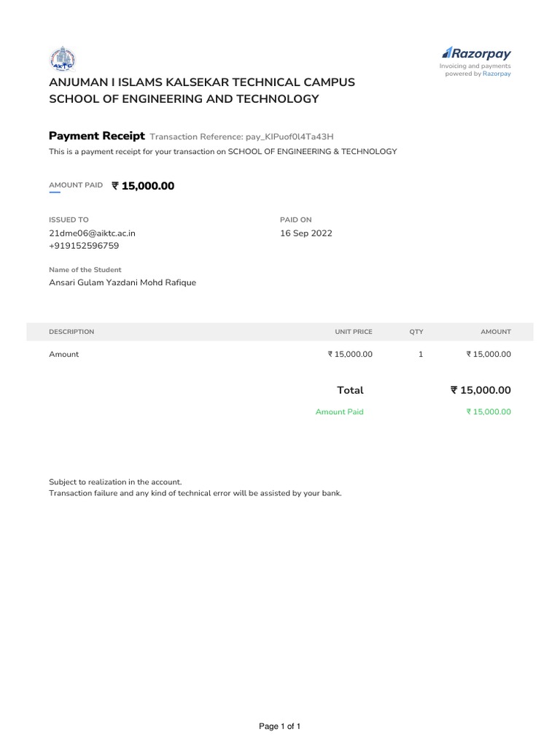Click the email 21dme06@aiktc.ac.in
The image size is (560, 747).
[92, 233]
